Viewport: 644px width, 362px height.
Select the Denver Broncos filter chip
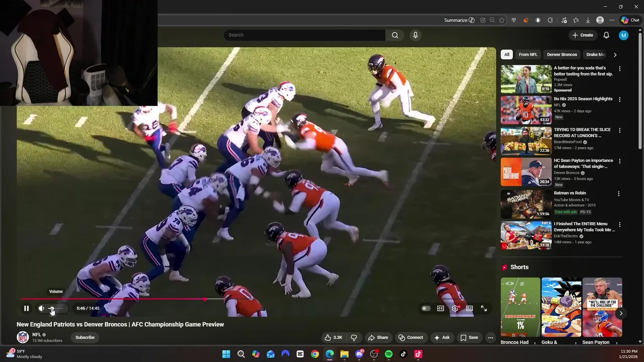click(x=562, y=54)
